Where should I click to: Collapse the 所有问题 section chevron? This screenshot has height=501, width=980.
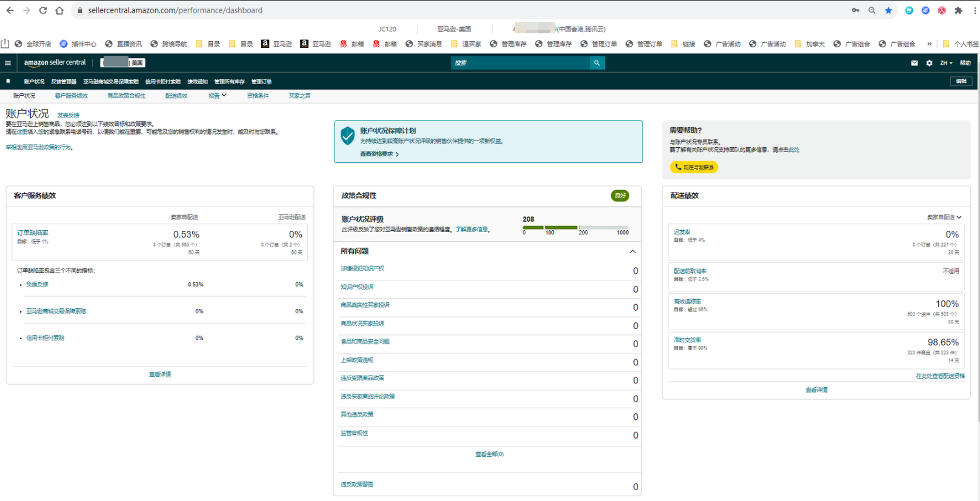[x=632, y=251]
